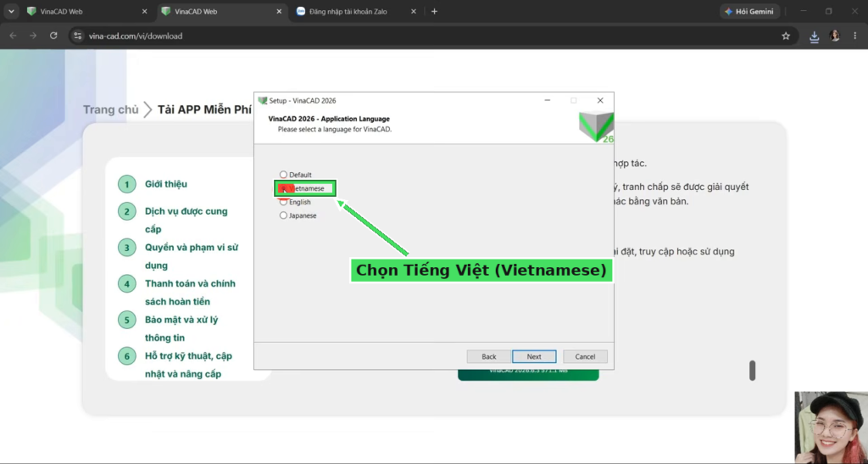Go back to previous page
Image resolution: width=868 pixels, height=464 pixels.
coord(13,36)
